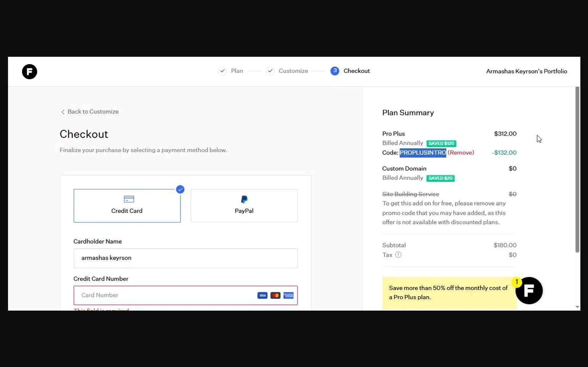Click the Pro Plus plan label
This screenshot has height=367, width=588.
pos(393,134)
